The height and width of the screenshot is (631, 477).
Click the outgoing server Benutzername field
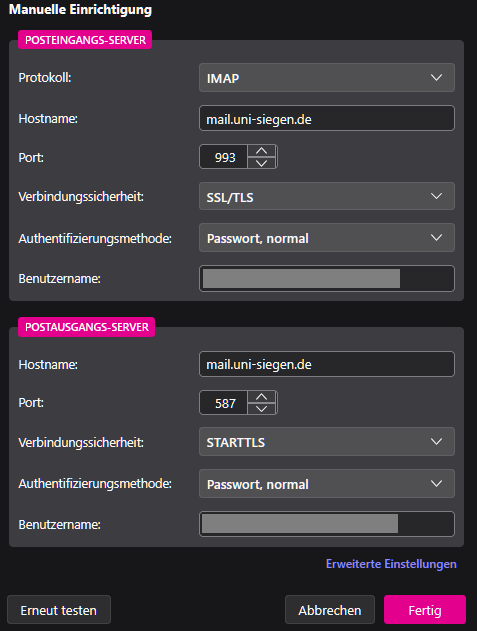tap(326, 524)
